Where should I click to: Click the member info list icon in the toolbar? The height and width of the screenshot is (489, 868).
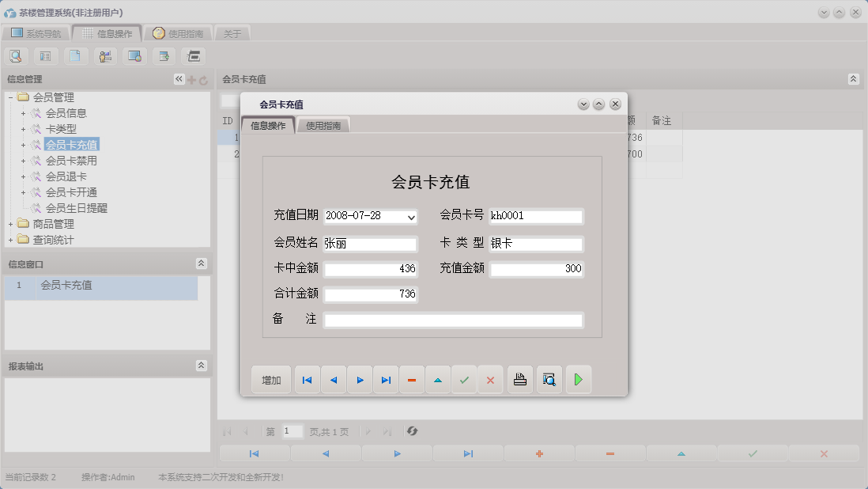tap(45, 56)
